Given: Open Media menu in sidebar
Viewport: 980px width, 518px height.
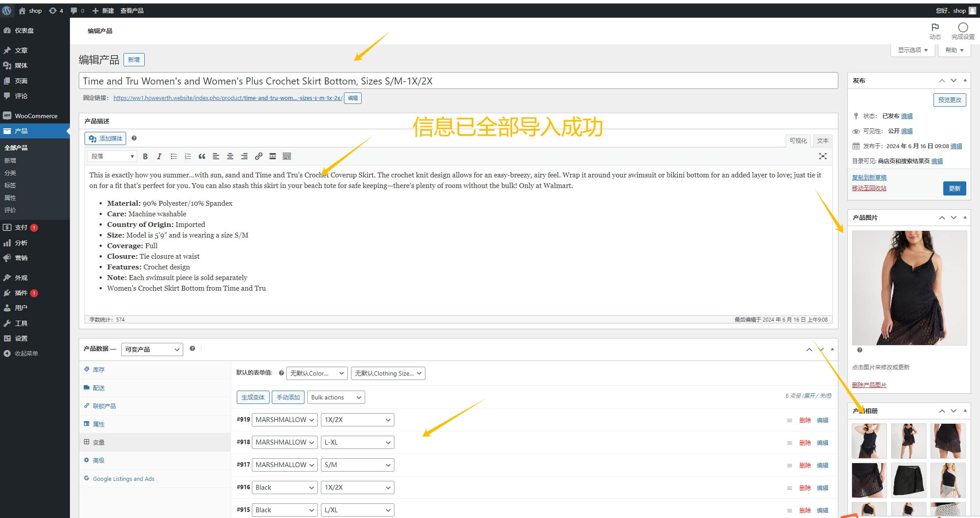Looking at the screenshot, I should coord(35,65).
